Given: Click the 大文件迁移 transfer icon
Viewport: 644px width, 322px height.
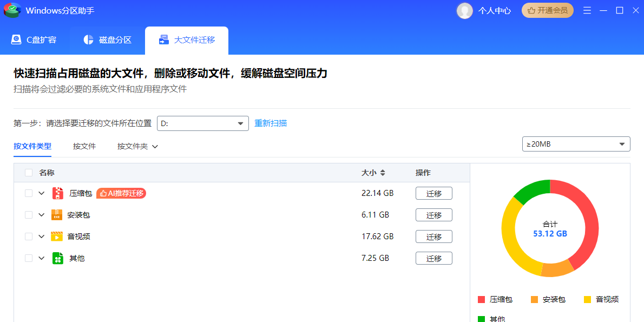Looking at the screenshot, I should point(164,40).
